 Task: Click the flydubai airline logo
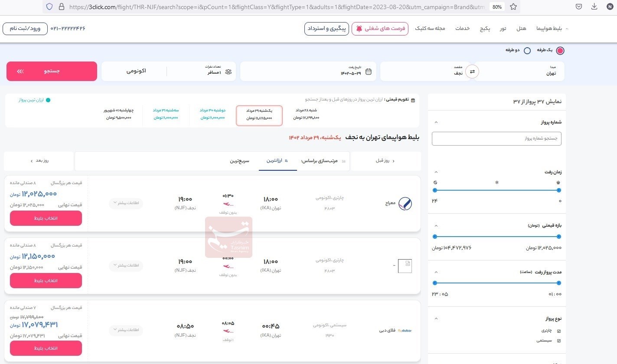pyautogui.click(x=405, y=331)
